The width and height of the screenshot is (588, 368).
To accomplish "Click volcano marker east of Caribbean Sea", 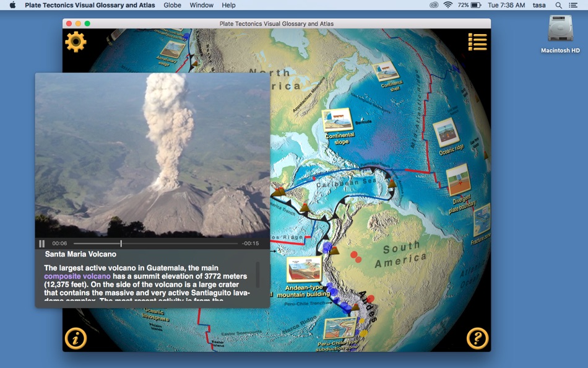I will 392,183.
